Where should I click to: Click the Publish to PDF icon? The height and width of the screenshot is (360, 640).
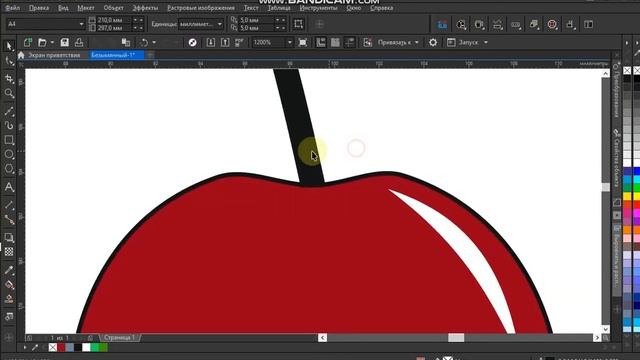(239, 42)
